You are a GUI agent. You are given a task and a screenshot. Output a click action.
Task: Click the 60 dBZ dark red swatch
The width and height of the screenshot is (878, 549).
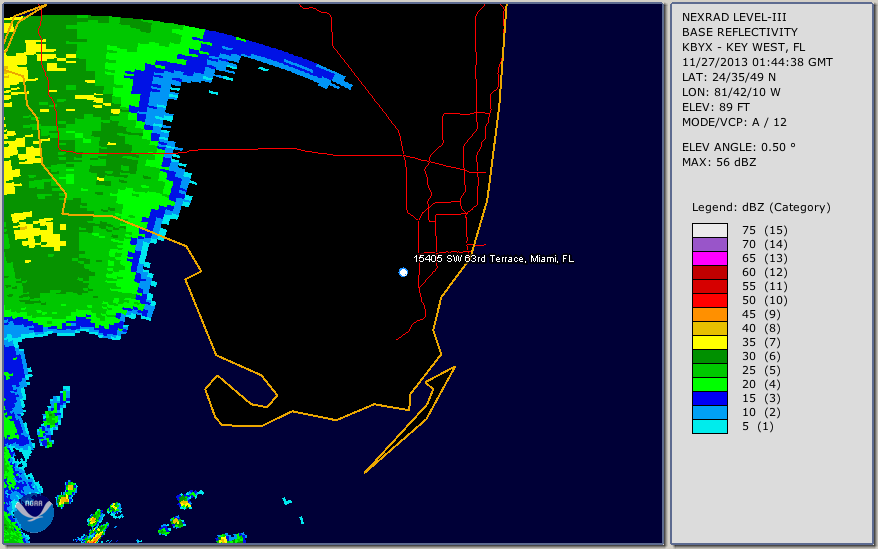click(709, 272)
